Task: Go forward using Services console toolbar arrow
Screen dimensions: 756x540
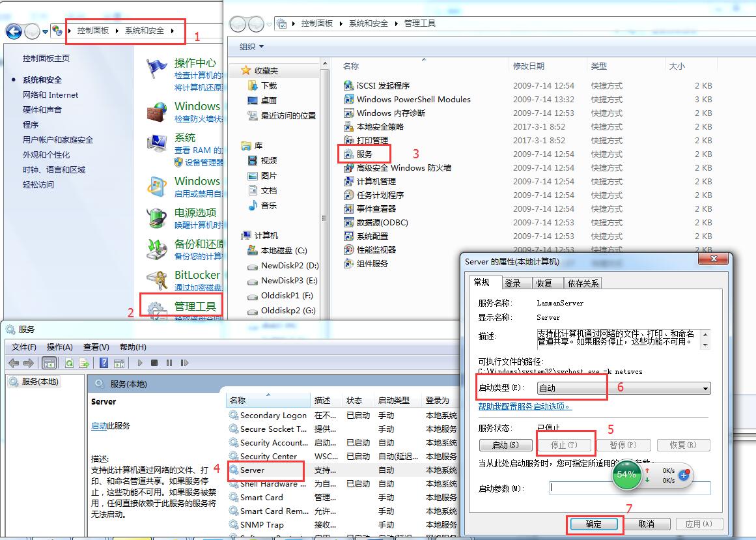Action: click(29, 363)
